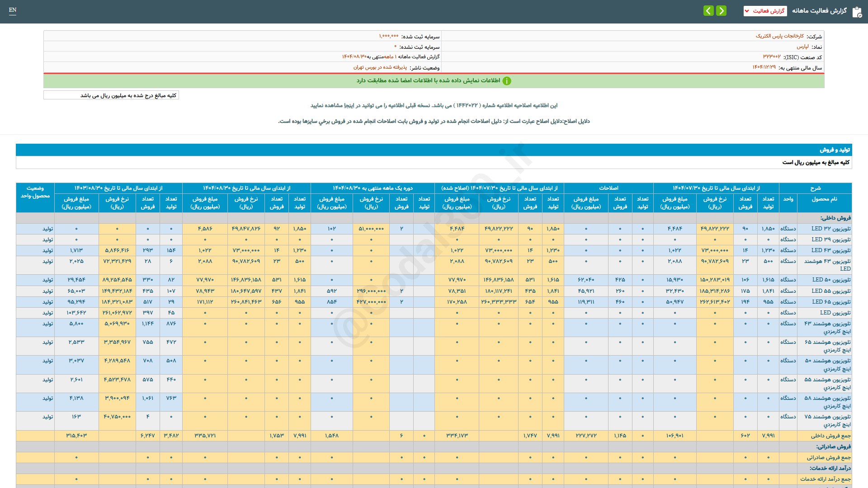Go to next report with right arrow
The width and height of the screenshot is (868, 488).
pyautogui.click(x=722, y=11)
